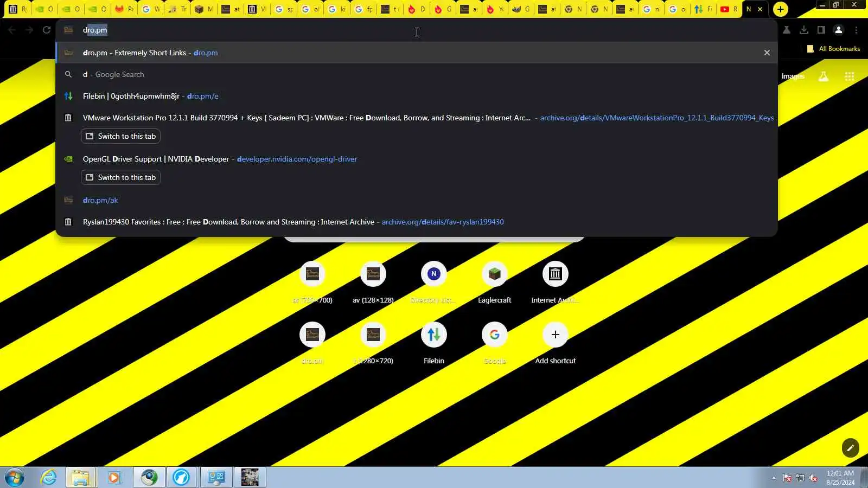Click the Images link on the page
Viewport: 868px width, 488px height.
tap(793, 76)
